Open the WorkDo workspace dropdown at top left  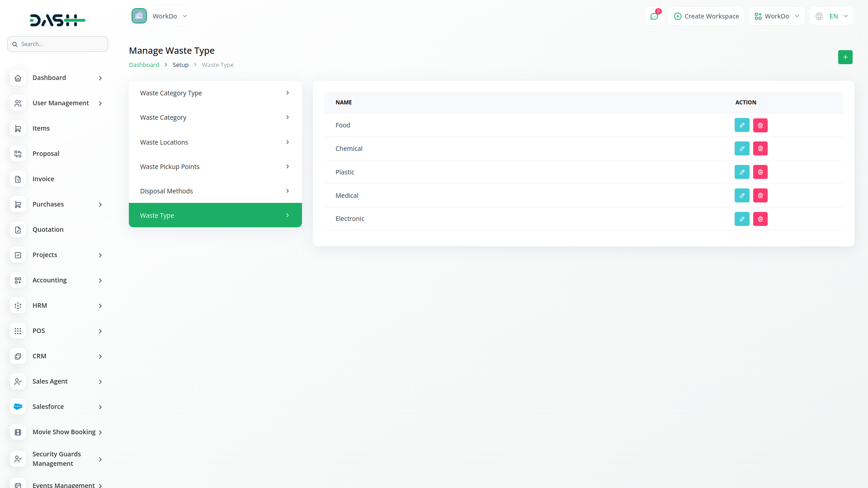pyautogui.click(x=160, y=16)
